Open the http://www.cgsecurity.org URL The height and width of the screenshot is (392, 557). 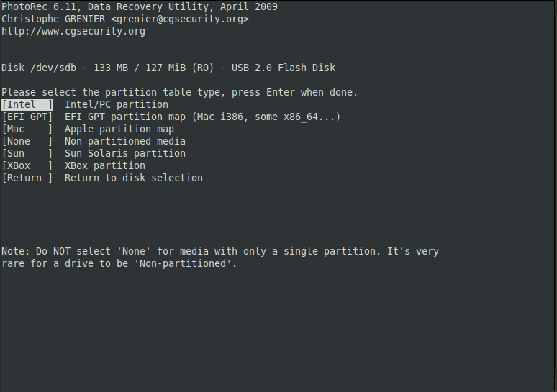click(x=73, y=31)
